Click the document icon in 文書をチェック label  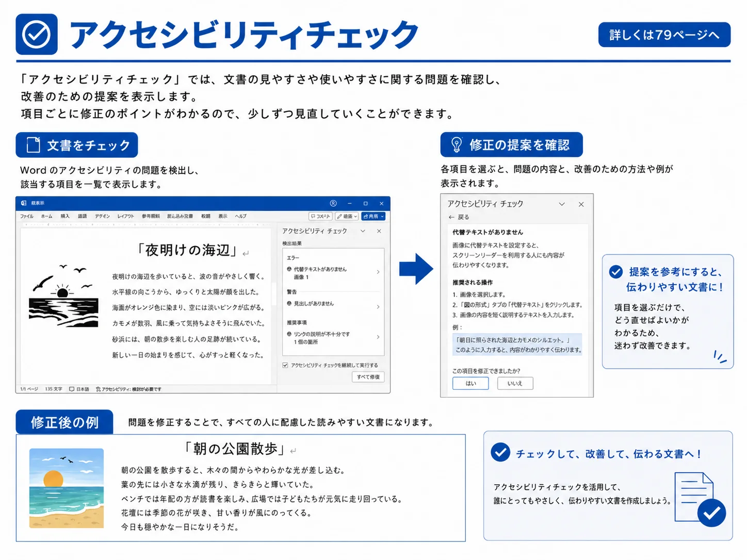pyautogui.click(x=34, y=145)
